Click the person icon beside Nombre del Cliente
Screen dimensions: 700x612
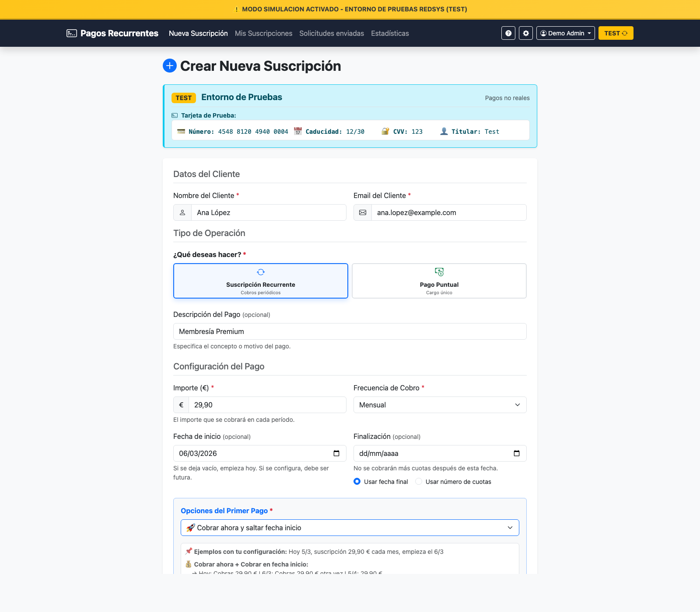(x=182, y=212)
